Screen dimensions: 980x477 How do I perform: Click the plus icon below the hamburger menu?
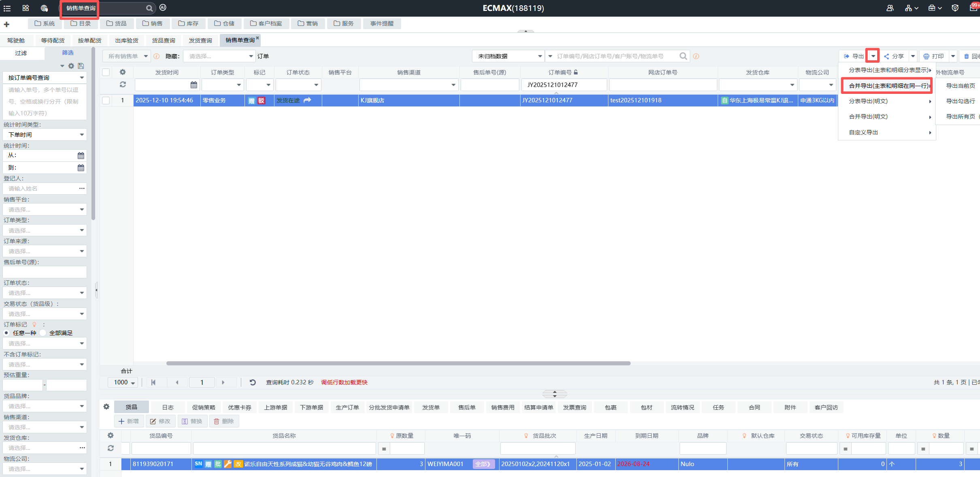pyautogui.click(x=6, y=25)
